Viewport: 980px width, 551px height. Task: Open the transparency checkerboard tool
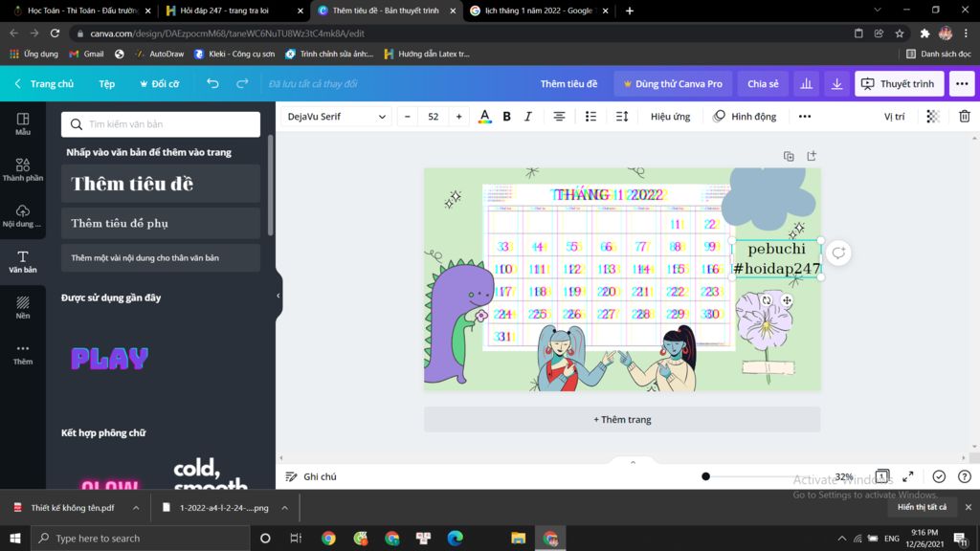coord(932,117)
